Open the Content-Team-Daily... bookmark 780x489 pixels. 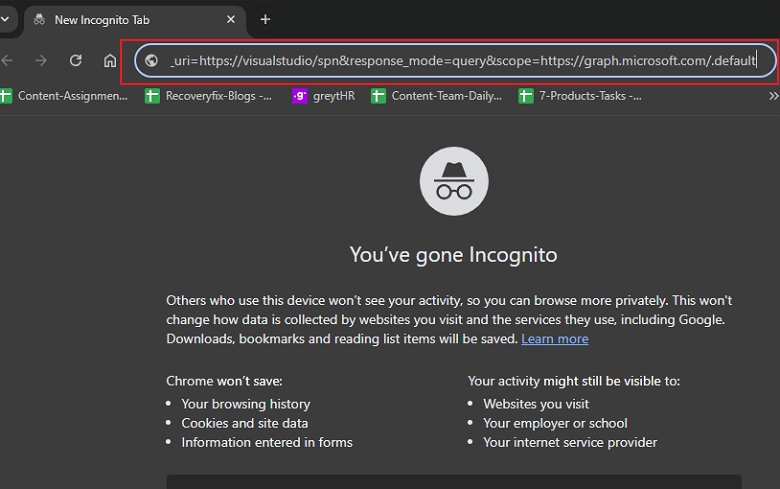point(436,96)
